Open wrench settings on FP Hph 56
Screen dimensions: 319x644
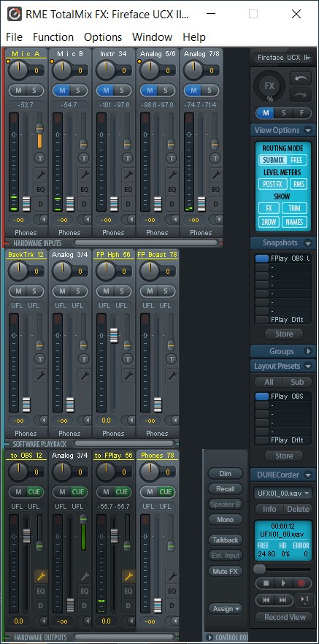pos(128,375)
